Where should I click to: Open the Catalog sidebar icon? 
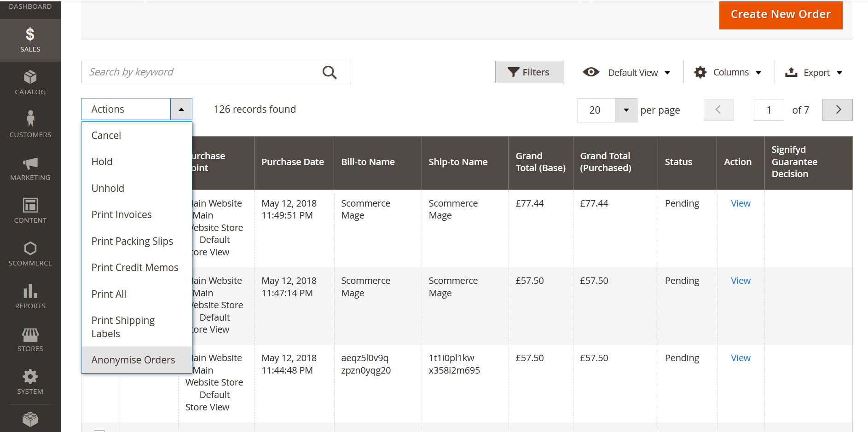coord(30,83)
